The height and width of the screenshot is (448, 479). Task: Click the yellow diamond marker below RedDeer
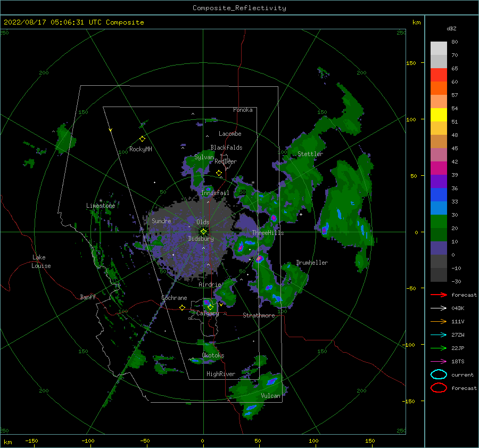[219, 173]
